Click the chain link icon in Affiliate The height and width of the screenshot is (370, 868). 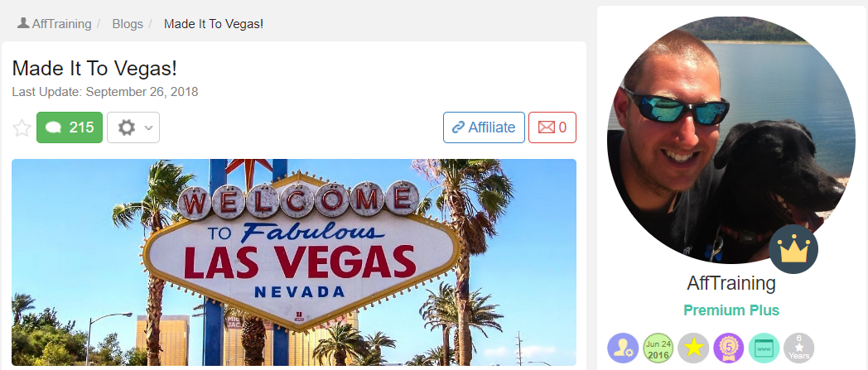(x=458, y=127)
